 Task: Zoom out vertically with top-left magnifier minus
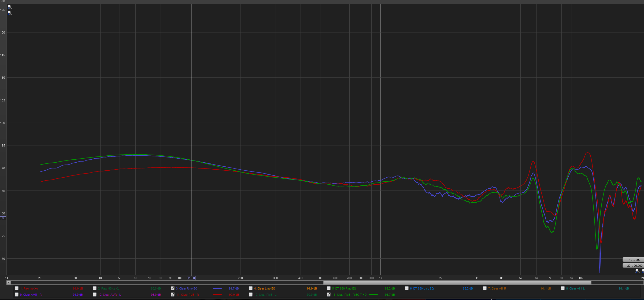10,13
